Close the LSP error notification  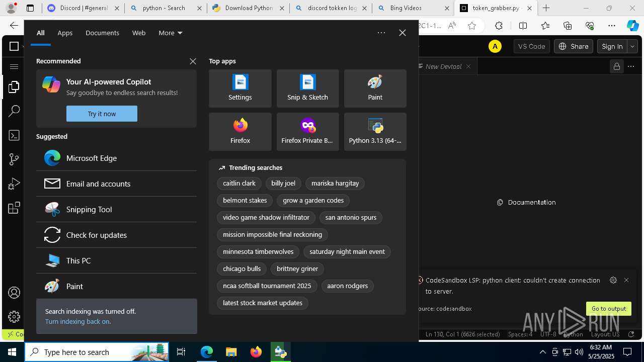point(626,280)
